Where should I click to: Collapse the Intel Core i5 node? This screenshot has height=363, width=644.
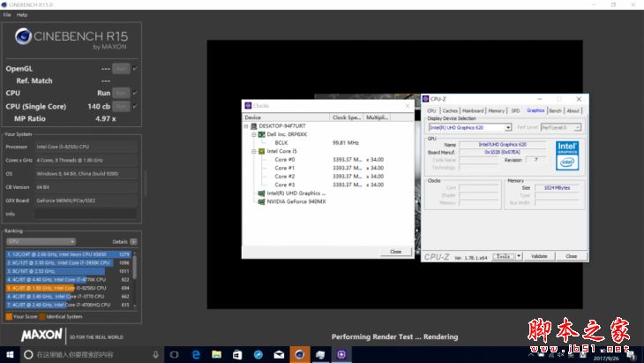[x=254, y=151]
